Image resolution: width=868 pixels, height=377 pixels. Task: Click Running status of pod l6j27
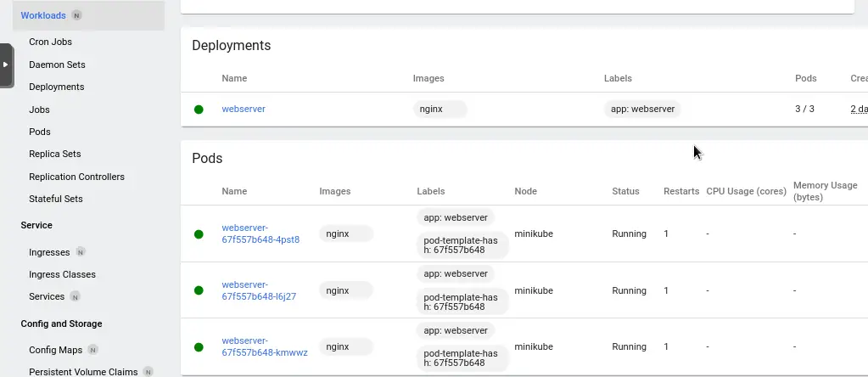(x=629, y=290)
